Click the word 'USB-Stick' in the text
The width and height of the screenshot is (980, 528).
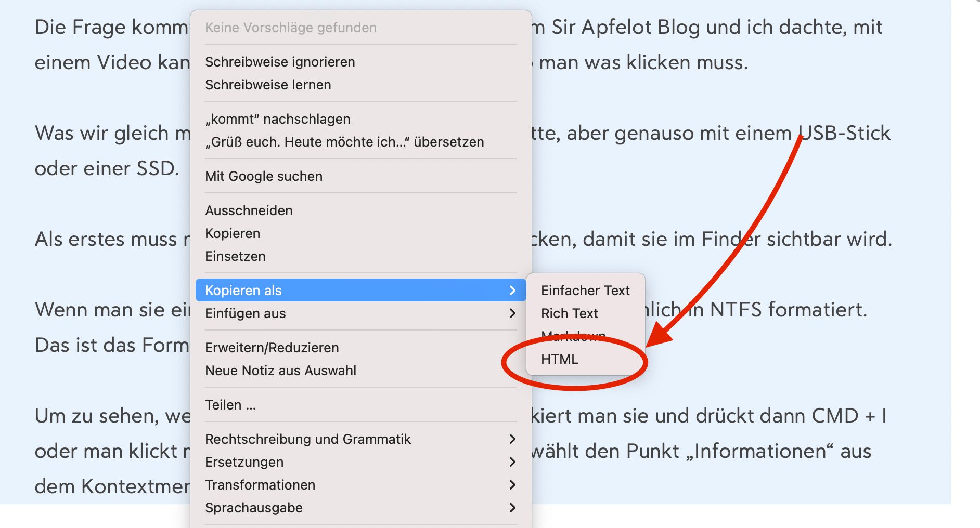point(844,133)
